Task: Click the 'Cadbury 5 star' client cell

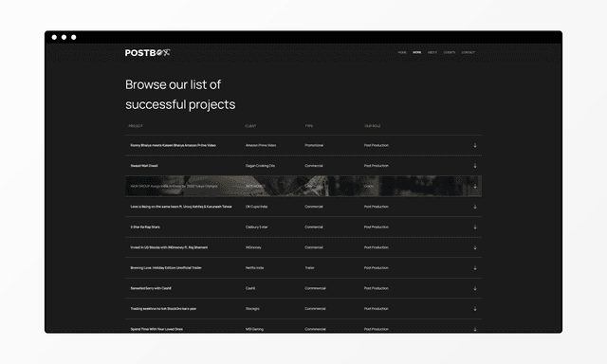Action: (x=256, y=227)
